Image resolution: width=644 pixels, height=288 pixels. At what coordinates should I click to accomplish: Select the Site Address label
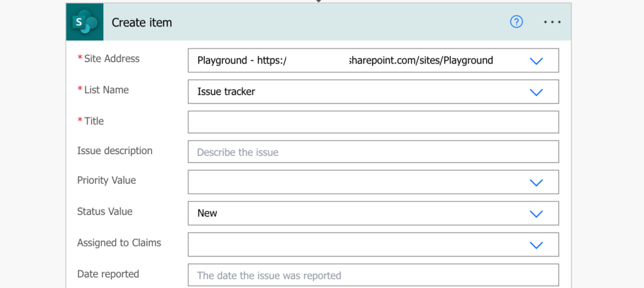[x=112, y=58]
